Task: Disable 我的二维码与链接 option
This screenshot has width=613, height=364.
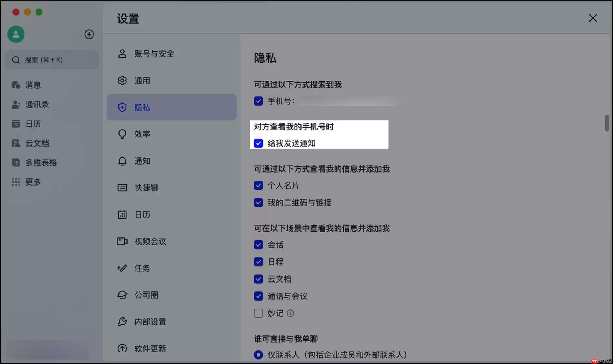Action: tap(258, 202)
